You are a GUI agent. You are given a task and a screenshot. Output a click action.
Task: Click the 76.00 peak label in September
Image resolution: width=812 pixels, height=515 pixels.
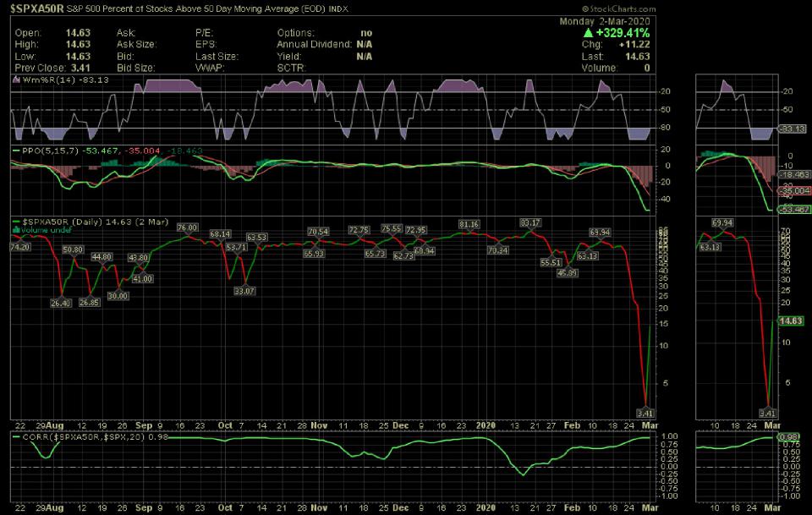187,227
